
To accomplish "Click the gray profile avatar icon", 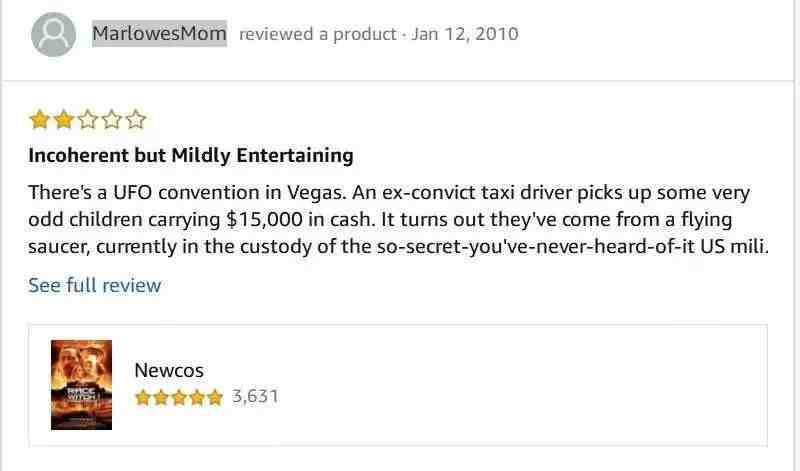I will pos(54,34).
